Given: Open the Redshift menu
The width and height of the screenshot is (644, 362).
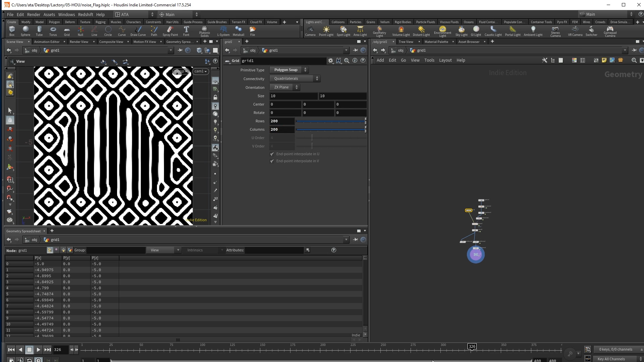Looking at the screenshot, I should pos(86,14).
